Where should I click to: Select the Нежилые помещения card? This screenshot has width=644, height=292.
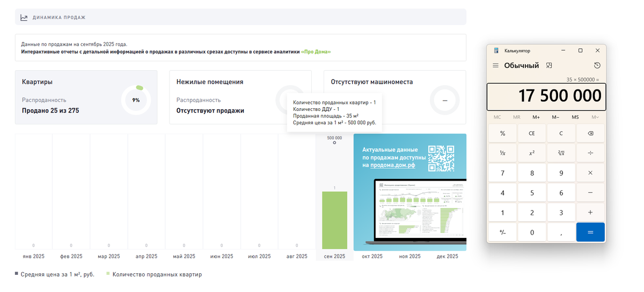[240, 97]
